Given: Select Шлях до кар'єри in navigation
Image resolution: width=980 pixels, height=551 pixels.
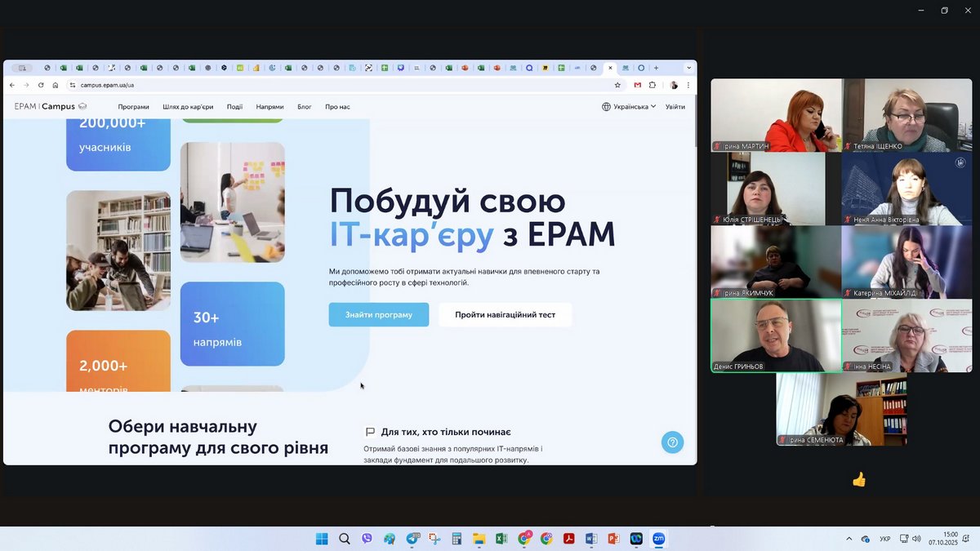Looking at the screenshot, I should (188, 107).
